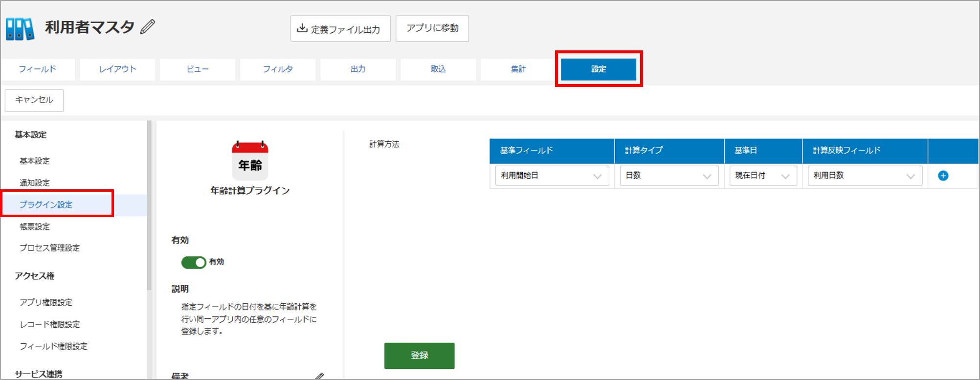Click the 基準フィールド column header
Viewport: 980px width, 380px height.
pyautogui.click(x=552, y=151)
